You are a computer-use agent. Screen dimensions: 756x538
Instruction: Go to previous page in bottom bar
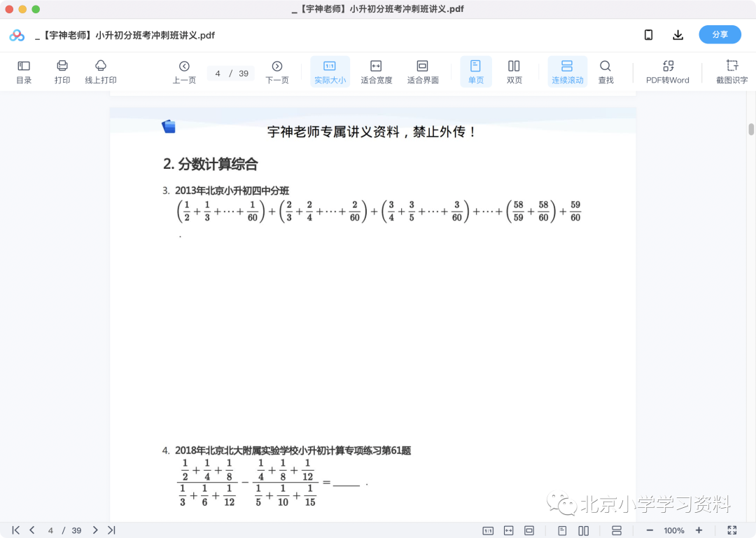(x=32, y=530)
